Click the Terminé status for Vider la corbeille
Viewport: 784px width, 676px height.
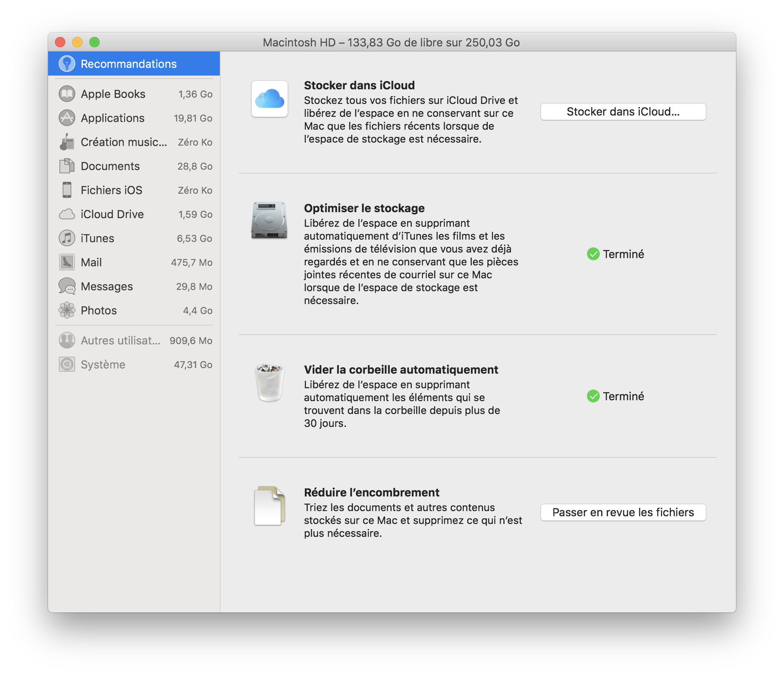click(x=615, y=396)
